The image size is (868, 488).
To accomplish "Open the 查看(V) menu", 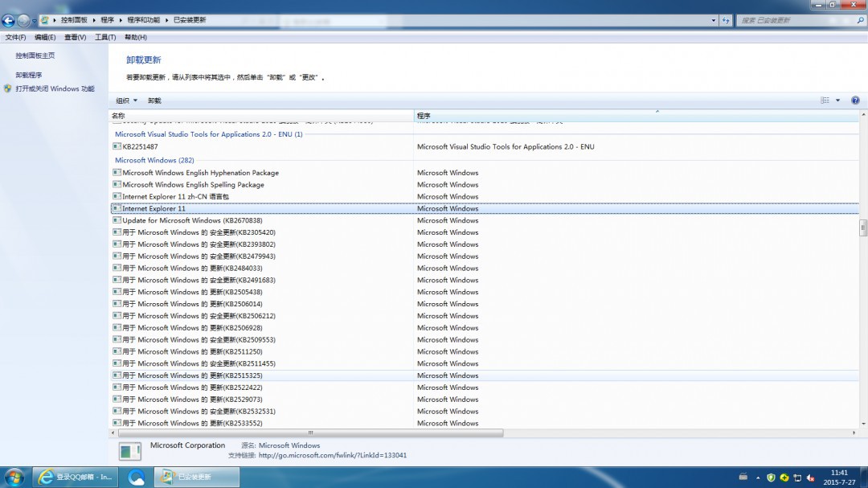I will pos(75,37).
